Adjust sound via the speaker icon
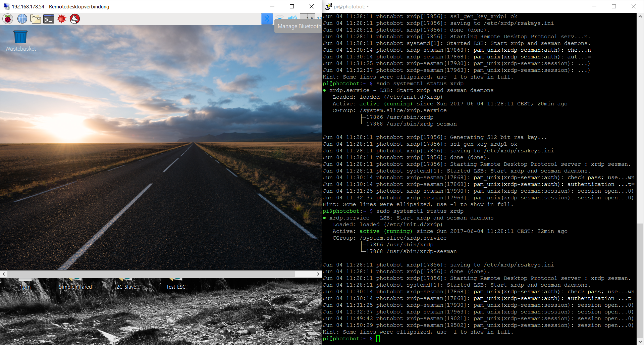This screenshot has width=644, height=345. tap(292, 18)
